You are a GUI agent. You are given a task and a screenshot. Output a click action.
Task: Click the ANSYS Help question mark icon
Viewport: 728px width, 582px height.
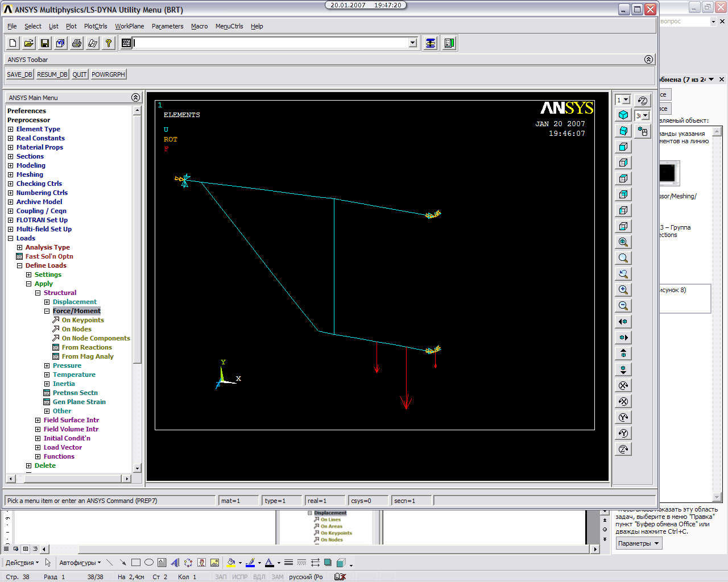pyautogui.click(x=109, y=43)
